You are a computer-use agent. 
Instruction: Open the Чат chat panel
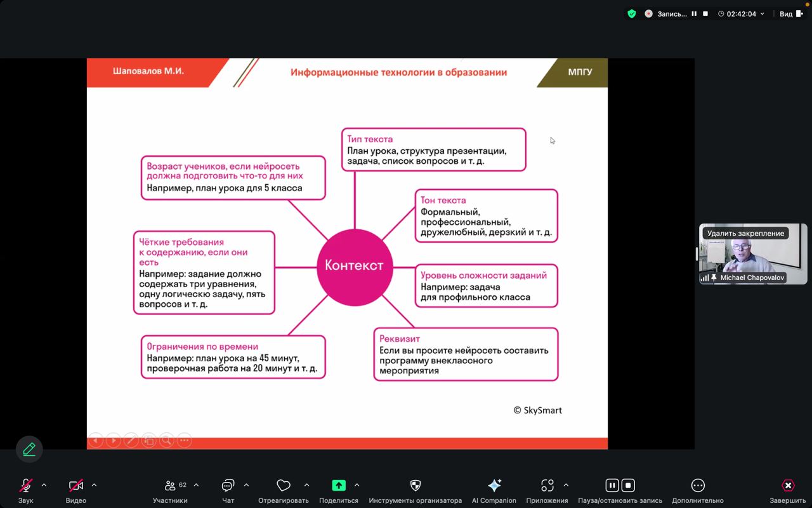pos(228,486)
